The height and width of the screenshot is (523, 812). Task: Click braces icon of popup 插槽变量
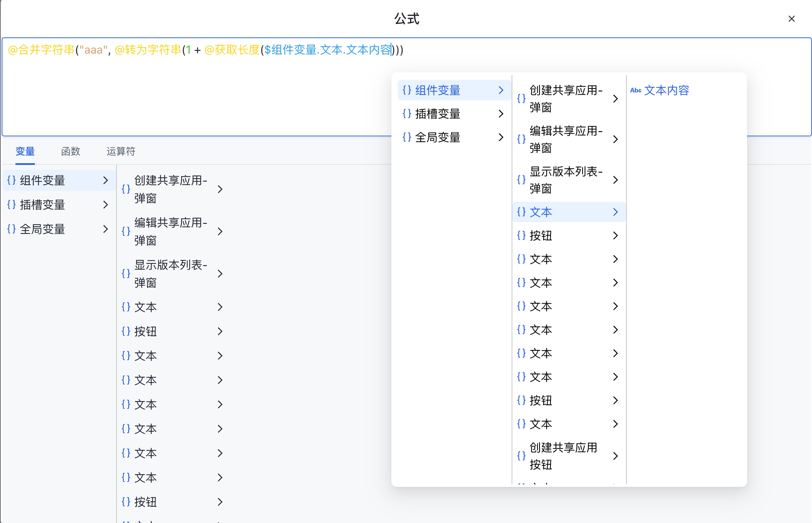407,114
